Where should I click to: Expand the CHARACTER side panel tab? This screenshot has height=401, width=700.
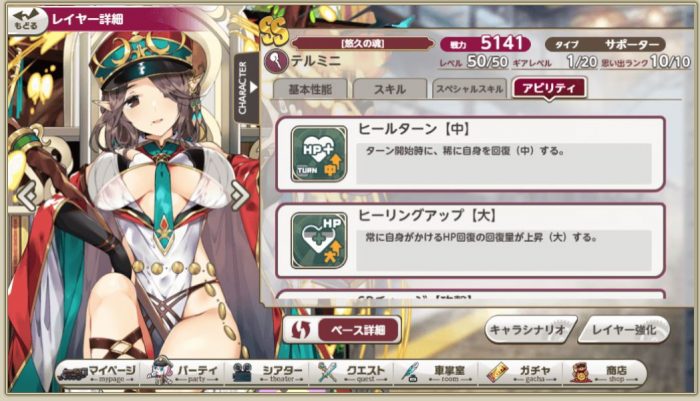(x=246, y=88)
